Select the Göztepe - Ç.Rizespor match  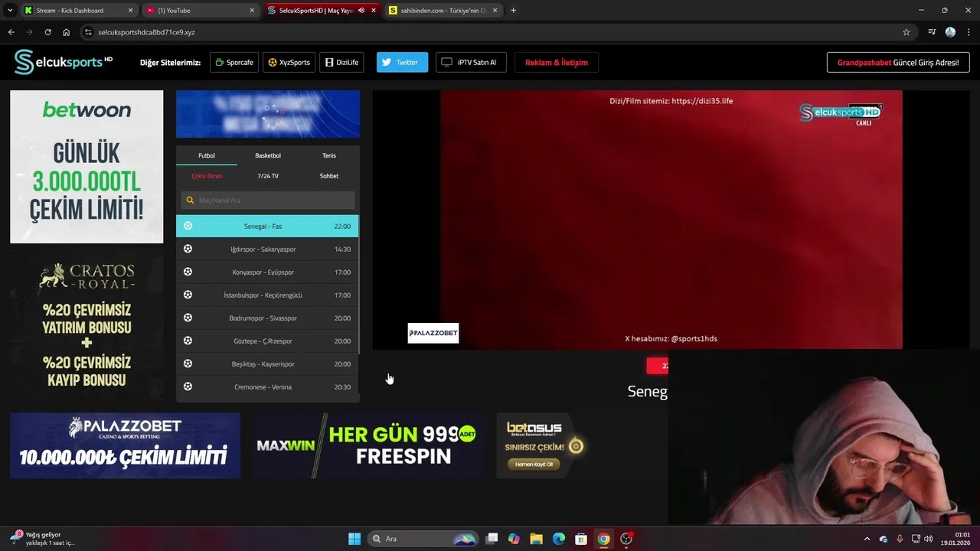click(x=267, y=341)
